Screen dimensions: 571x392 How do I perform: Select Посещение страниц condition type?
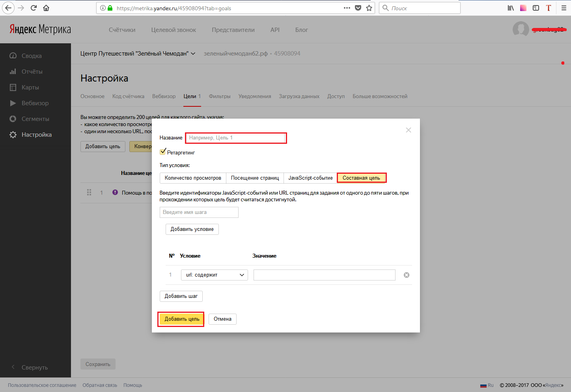(255, 178)
